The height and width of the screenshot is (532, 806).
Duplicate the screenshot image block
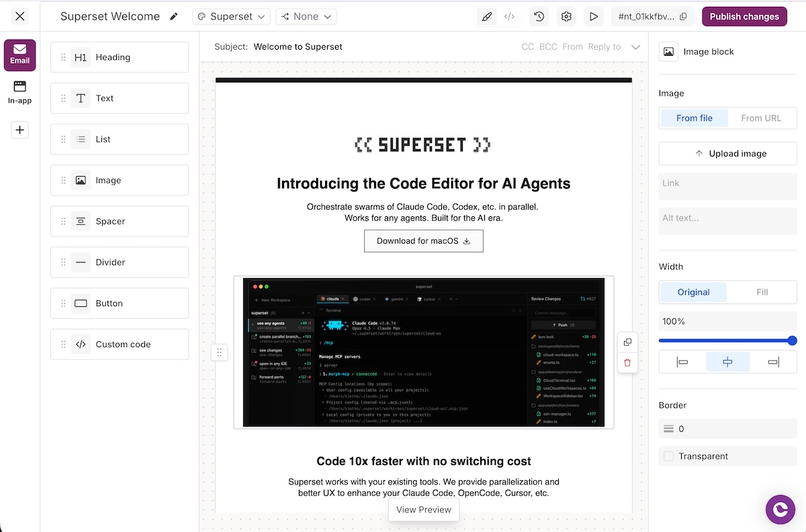[x=627, y=341]
